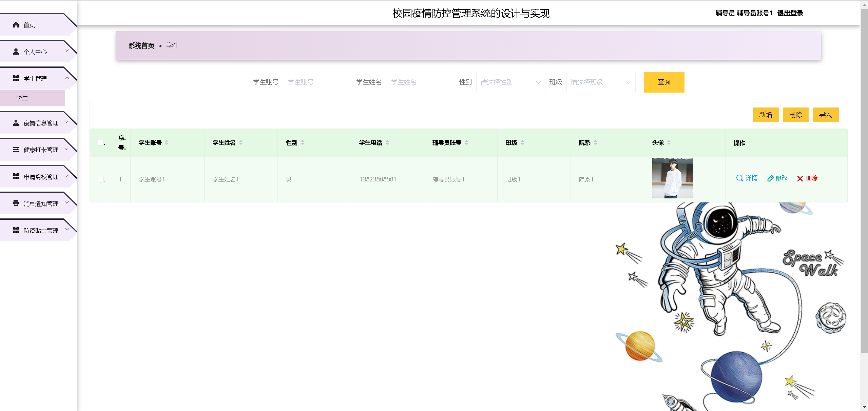The height and width of the screenshot is (411, 868).
Task: Click the 学生账号 input field
Action: 317,82
